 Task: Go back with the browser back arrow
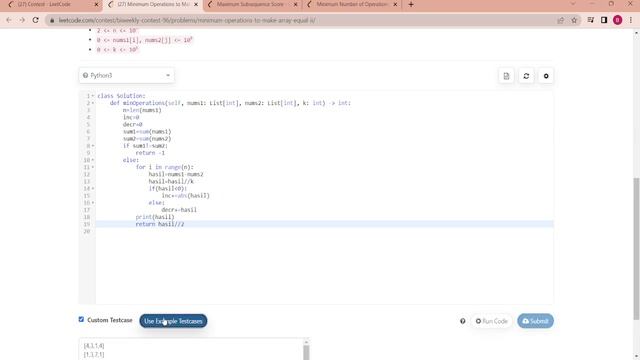point(9,20)
